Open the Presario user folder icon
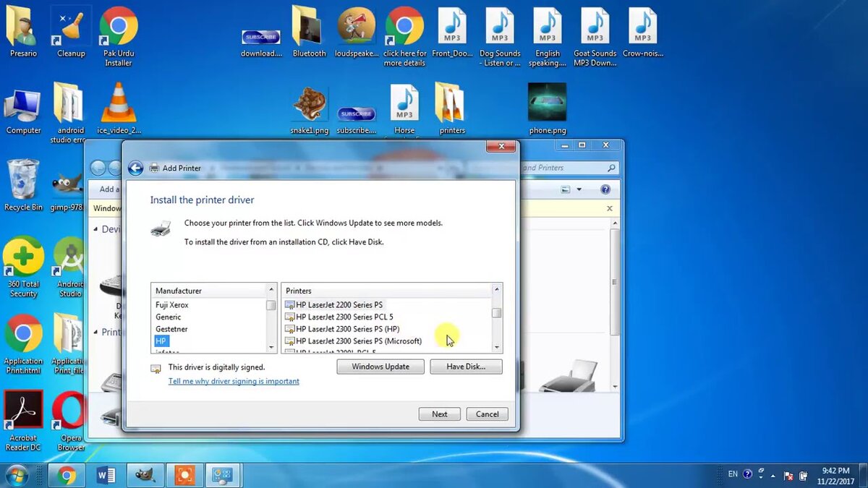This screenshot has width=868, height=488. pyautogui.click(x=23, y=33)
